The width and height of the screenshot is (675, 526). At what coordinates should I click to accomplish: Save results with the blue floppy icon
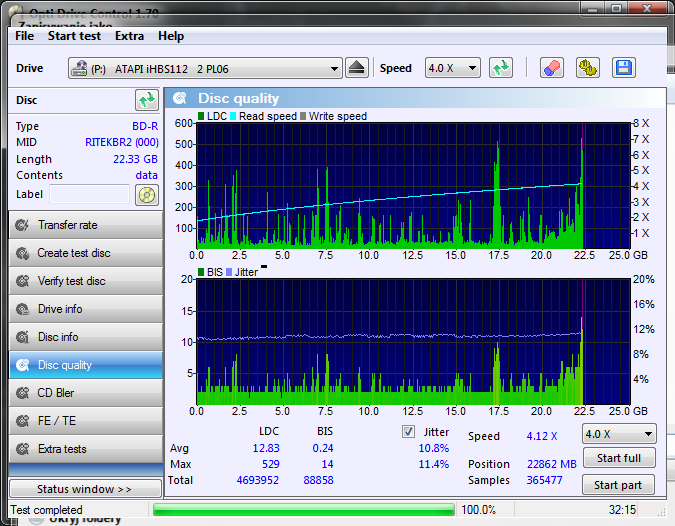click(x=624, y=68)
